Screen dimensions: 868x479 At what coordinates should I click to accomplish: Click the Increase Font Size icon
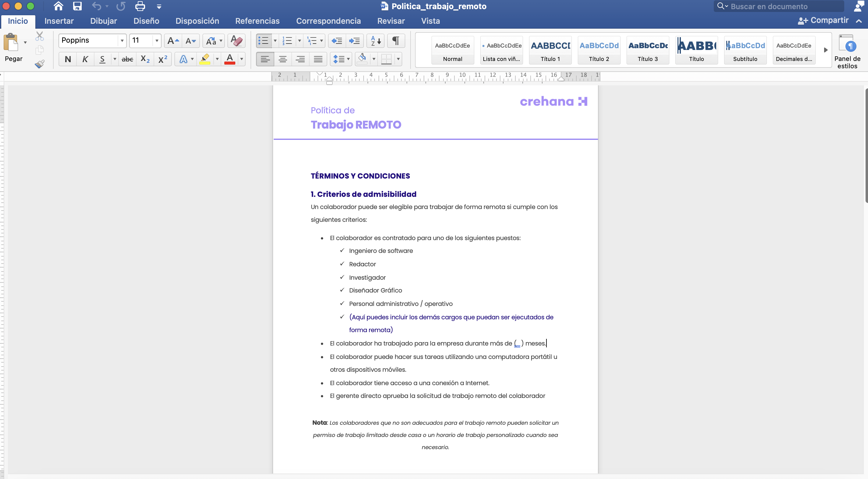(173, 41)
